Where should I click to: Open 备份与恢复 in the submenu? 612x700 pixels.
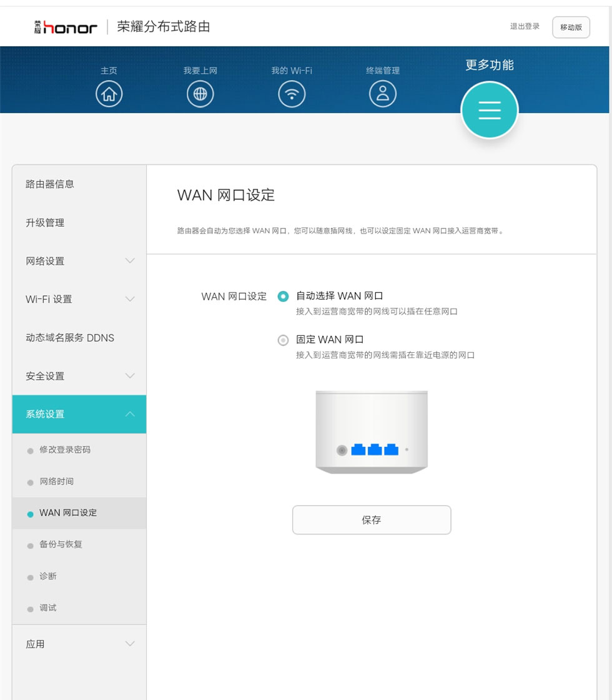tap(61, 545)
